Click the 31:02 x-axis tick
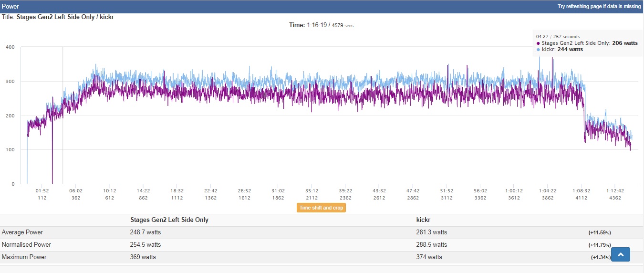644x273 pixels. (278, 191)
